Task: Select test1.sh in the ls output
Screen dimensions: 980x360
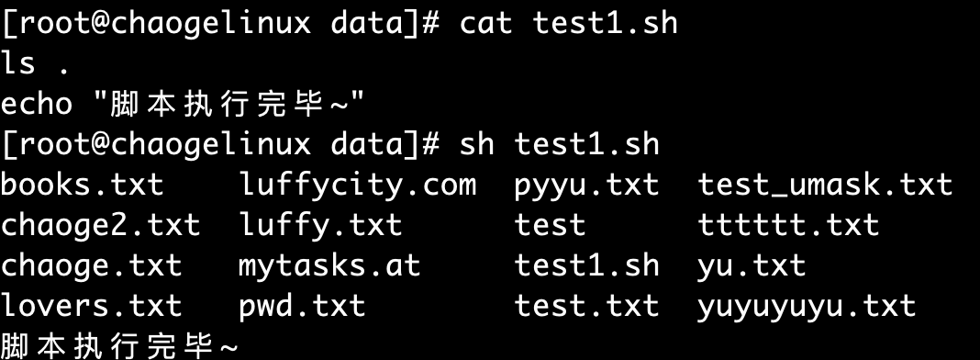Action: [587, 265]
